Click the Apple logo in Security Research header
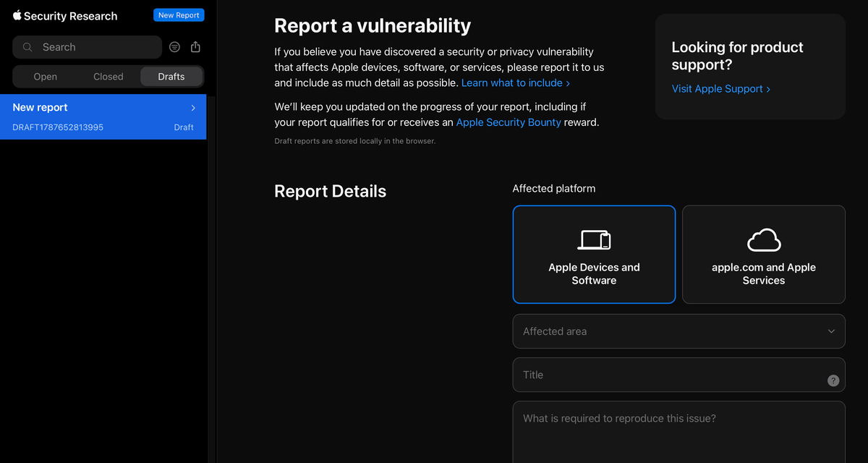 17,14
